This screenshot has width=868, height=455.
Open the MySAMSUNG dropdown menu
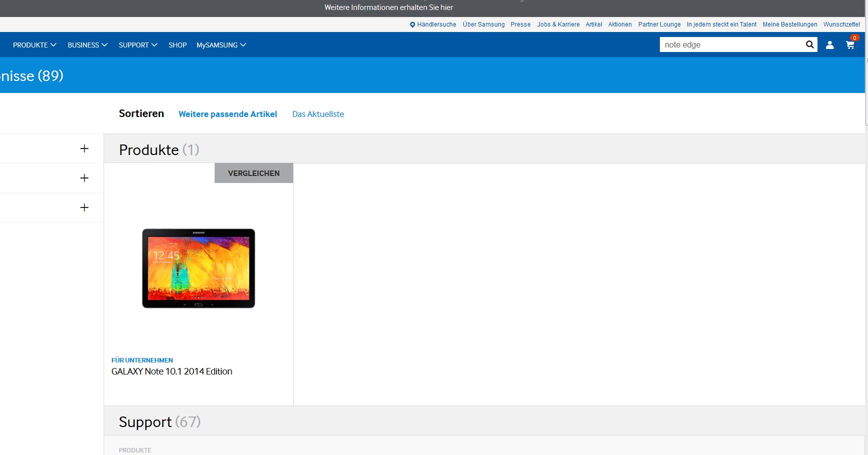[x=221, y=45]
